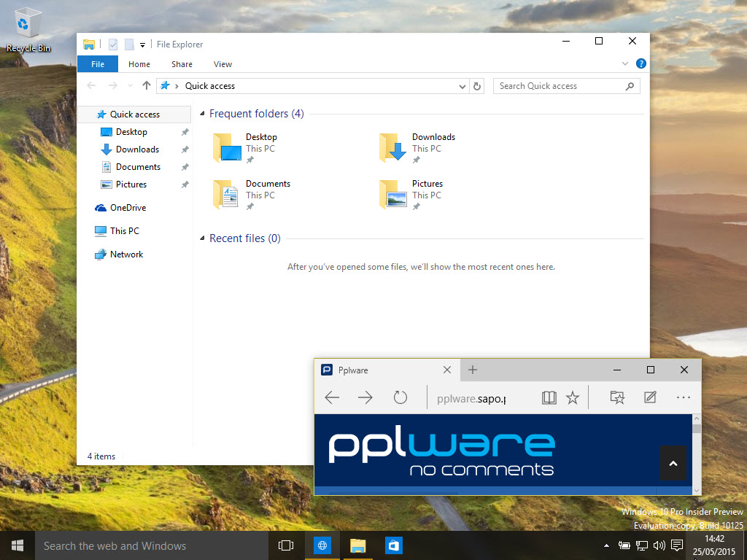Expand the File Explorer ribbon chevron
Screen dimensions: 747x560
[625, 64]
